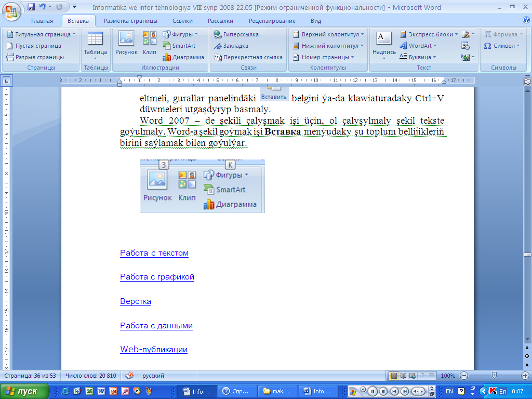
Task: Launch Excel from quick launch bar
Action: point(89,391)
